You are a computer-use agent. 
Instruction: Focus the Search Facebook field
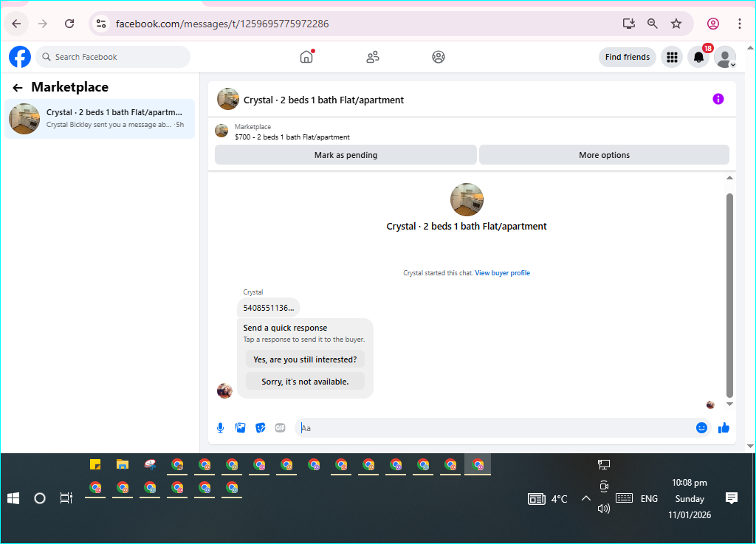click(113, 57)
